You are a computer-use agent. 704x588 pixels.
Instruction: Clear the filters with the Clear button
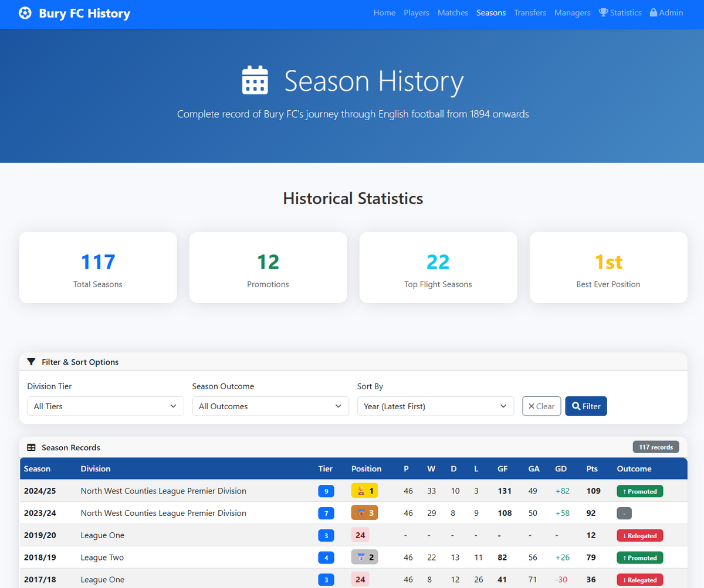coord(542,406)
